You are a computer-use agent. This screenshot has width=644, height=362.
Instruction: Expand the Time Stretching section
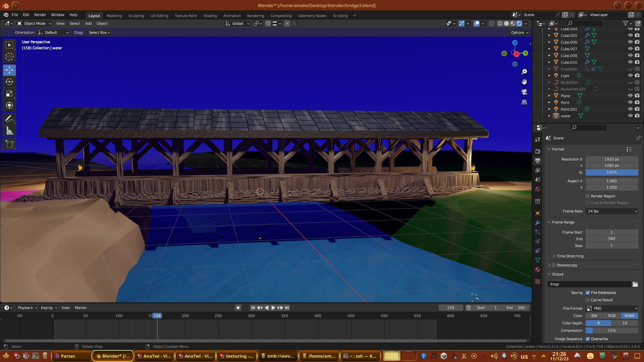pyautogui.click(x=570, y=256)
